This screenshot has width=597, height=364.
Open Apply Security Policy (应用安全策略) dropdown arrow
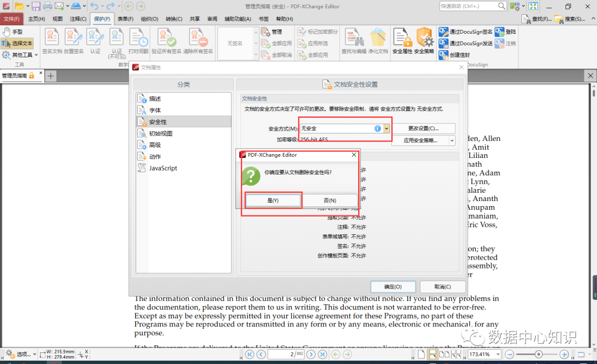coord(452,140)
